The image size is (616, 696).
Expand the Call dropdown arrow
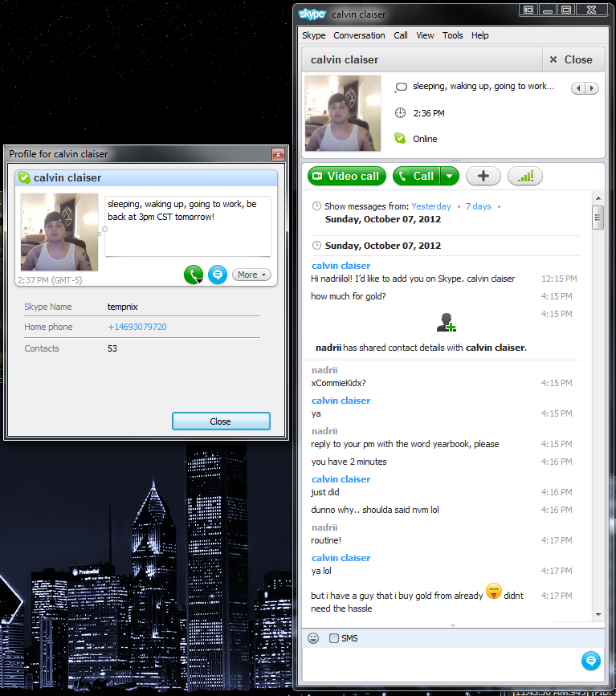coord(450,177)
